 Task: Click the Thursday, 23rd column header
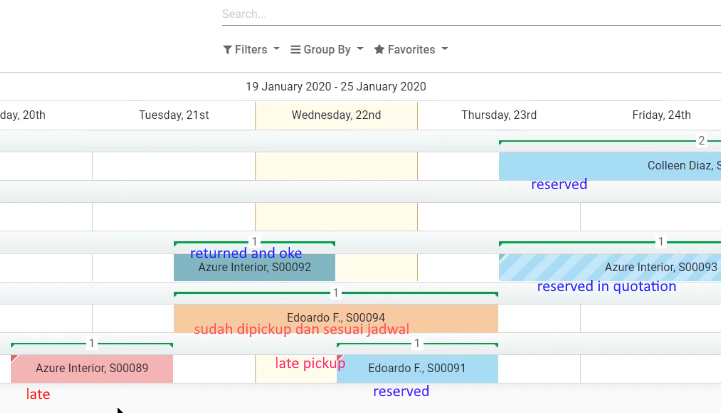click(498, 115)
